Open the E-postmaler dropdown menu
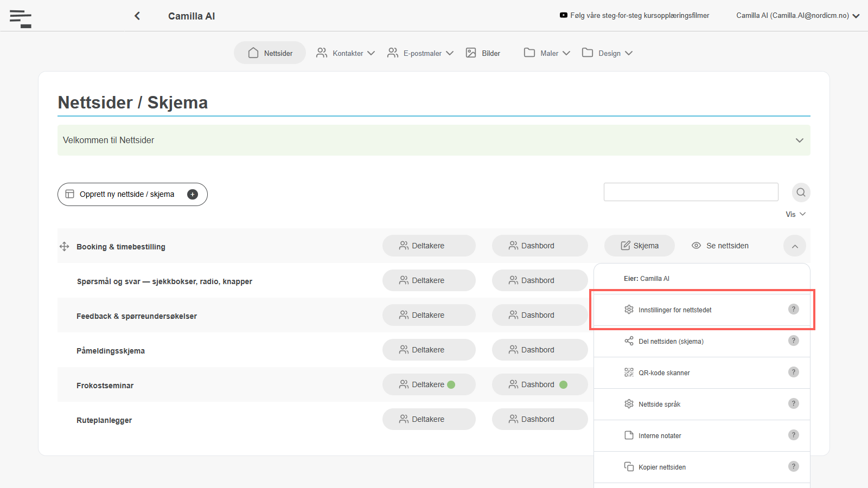This screenshot has width=868, height=488. pos(420,53)
